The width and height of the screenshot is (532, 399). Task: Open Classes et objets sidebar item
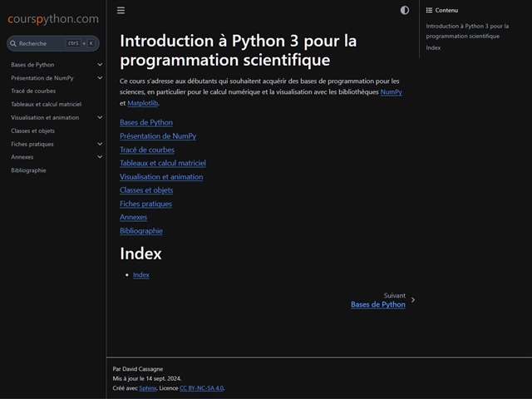(33, 131)
